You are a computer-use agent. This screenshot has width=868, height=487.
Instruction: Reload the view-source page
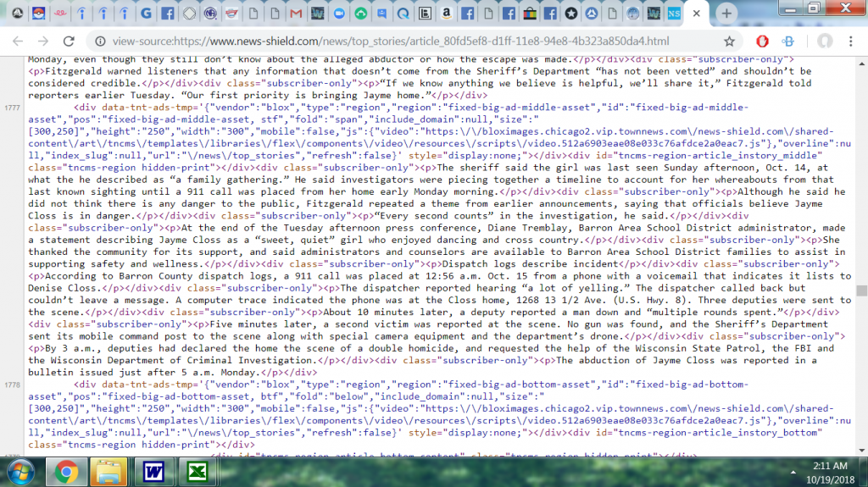pyautogui.click(x=69, y=41)
